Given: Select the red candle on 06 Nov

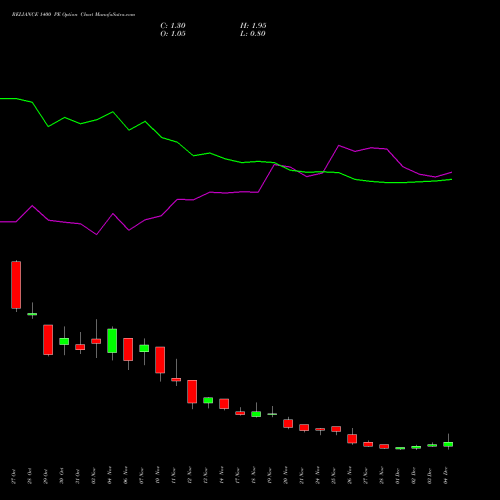Looking at the screenshot, I should click(128, 349).
